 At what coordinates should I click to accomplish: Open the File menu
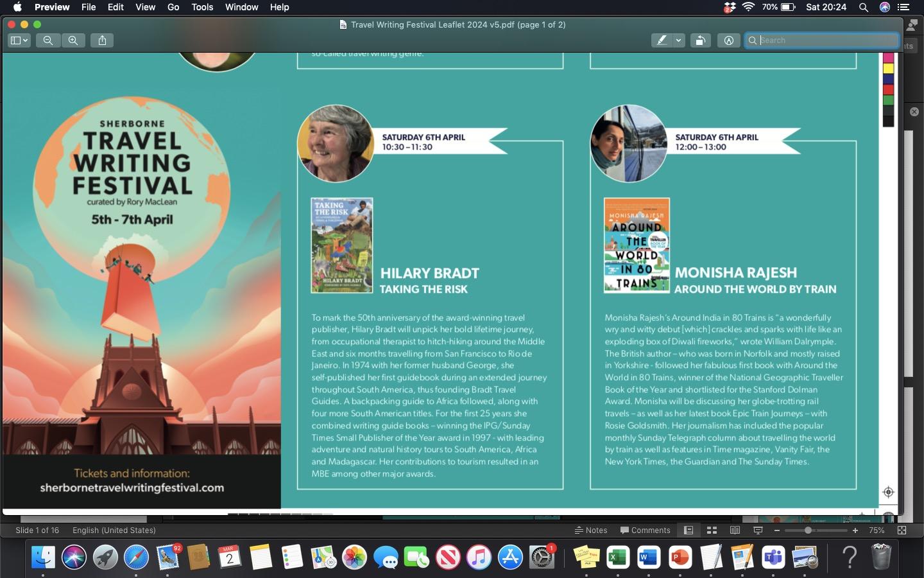[89, 7]
